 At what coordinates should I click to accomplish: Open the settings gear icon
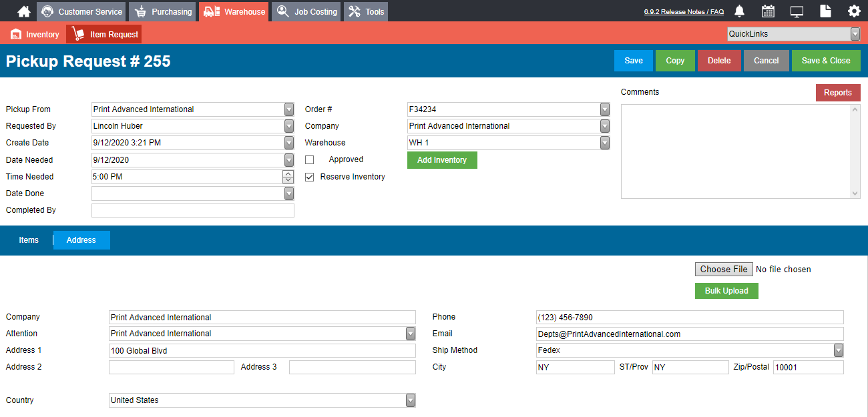pyautogui.click(x=854, y=11)
